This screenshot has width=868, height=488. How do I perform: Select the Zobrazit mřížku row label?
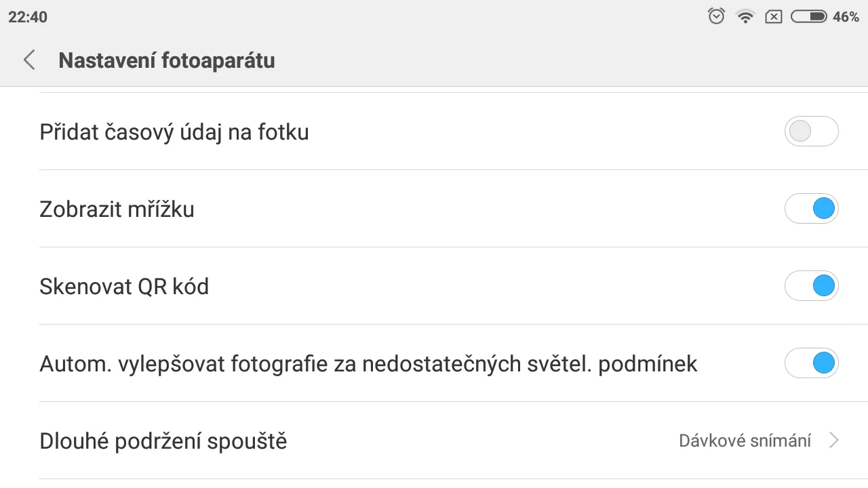click(x=117, y=209)
